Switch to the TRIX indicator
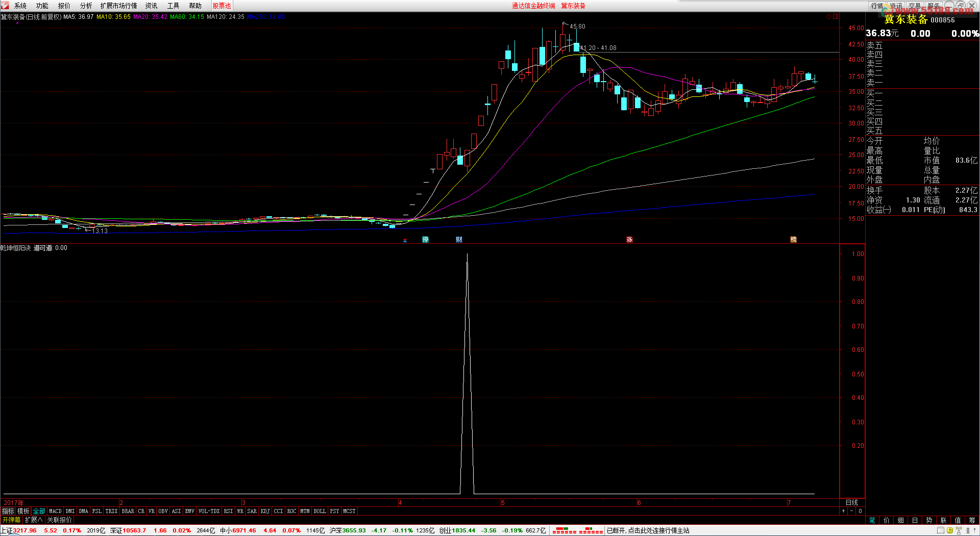This screenshot has height=536, width=980. [111, 511]
